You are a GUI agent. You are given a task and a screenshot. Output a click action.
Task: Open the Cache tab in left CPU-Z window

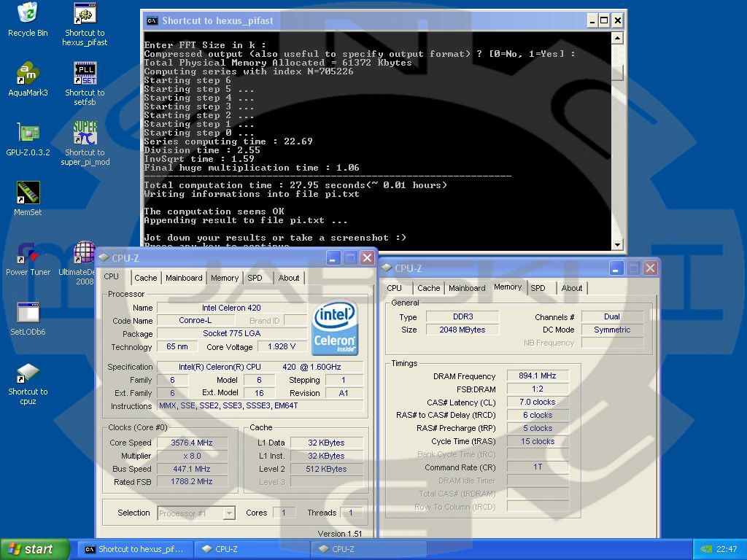tap(145, 278)
